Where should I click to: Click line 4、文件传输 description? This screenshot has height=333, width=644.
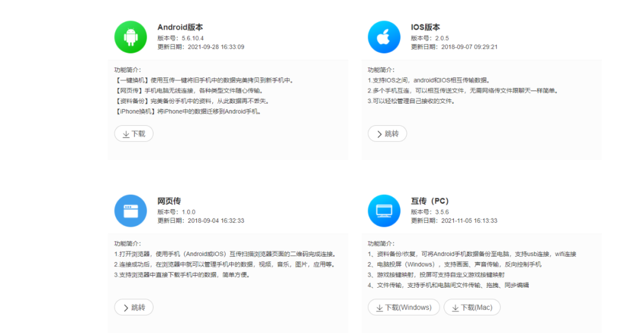[x=448, y=285]
